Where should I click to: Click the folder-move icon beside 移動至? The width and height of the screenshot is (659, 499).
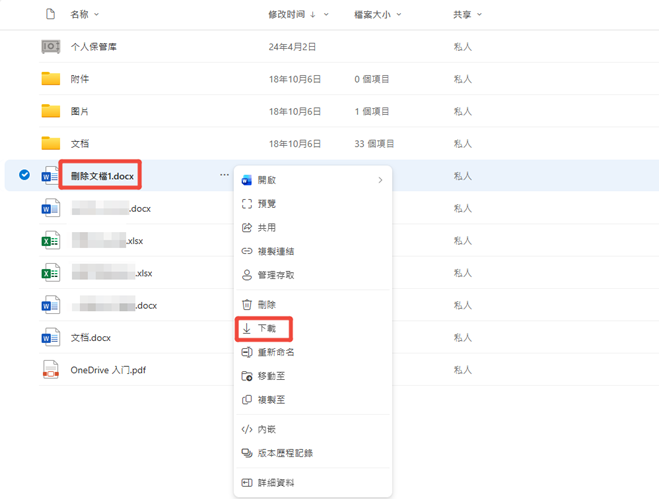click(247, 376)
